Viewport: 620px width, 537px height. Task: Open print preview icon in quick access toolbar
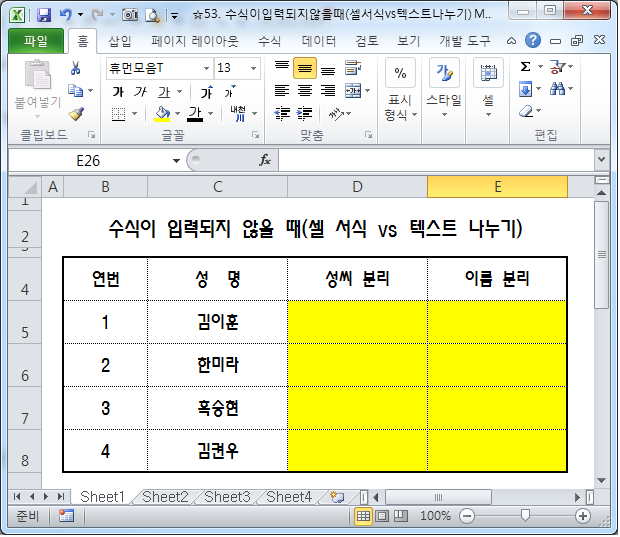coord(152,15)
